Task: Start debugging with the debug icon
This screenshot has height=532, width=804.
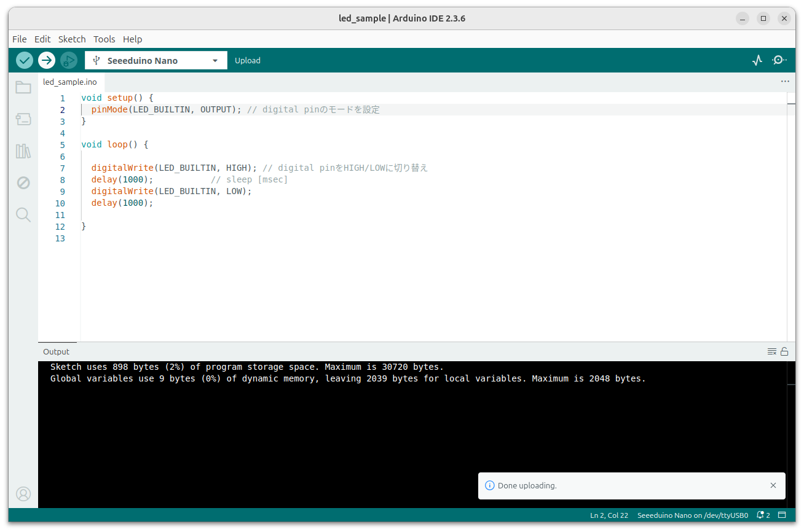Action: click(x=69, y=60)
